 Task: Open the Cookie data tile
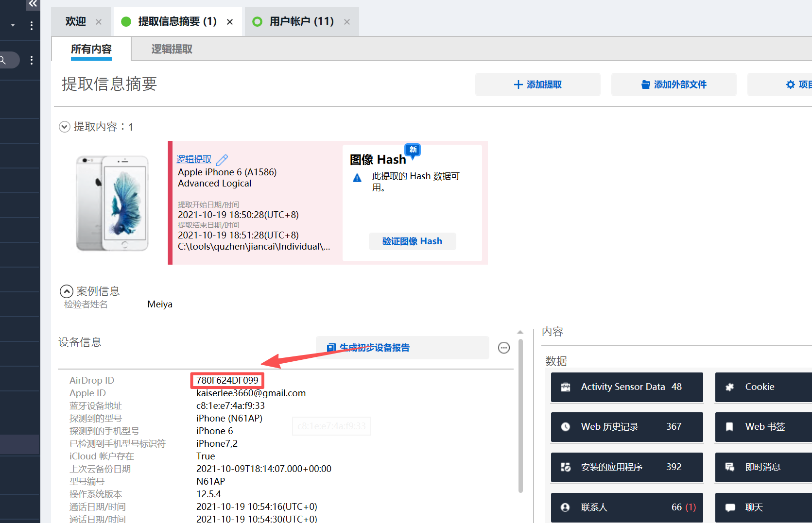click(763, 387)
